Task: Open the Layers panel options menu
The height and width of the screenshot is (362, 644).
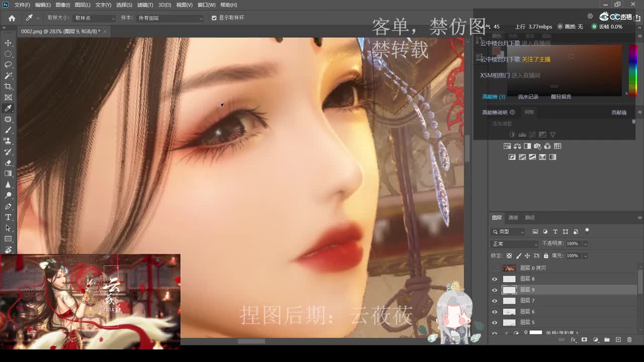Action: pyautogui.click(x=639, y=218)
